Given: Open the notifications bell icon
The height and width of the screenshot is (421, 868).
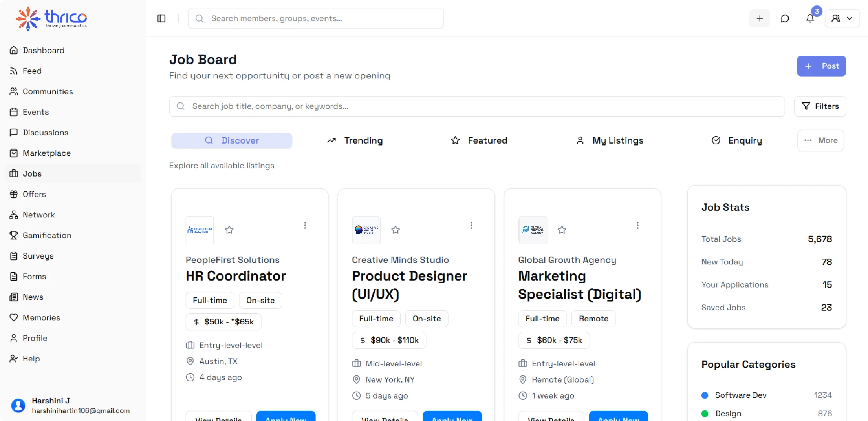Looking at the screenshot, I should click(810, 18).
